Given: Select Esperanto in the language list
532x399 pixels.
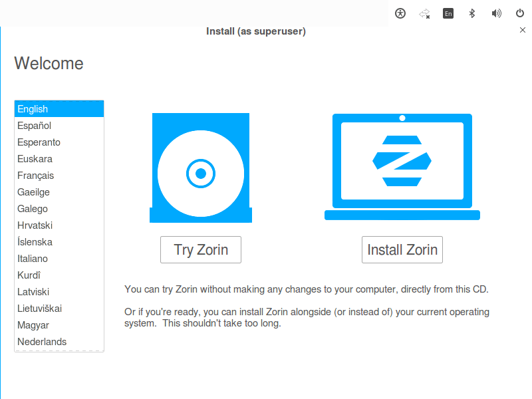Looking at the screenshot, I should coord(59,142).
